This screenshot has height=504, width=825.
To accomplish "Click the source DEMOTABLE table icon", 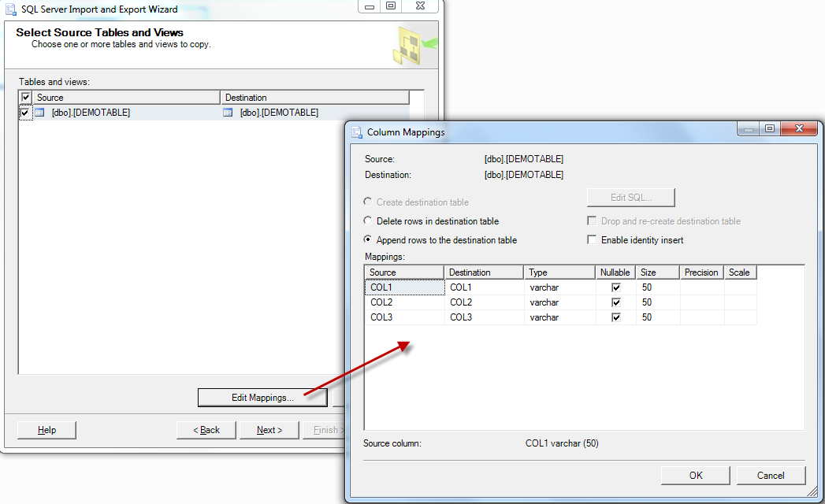I will (40, 113).
